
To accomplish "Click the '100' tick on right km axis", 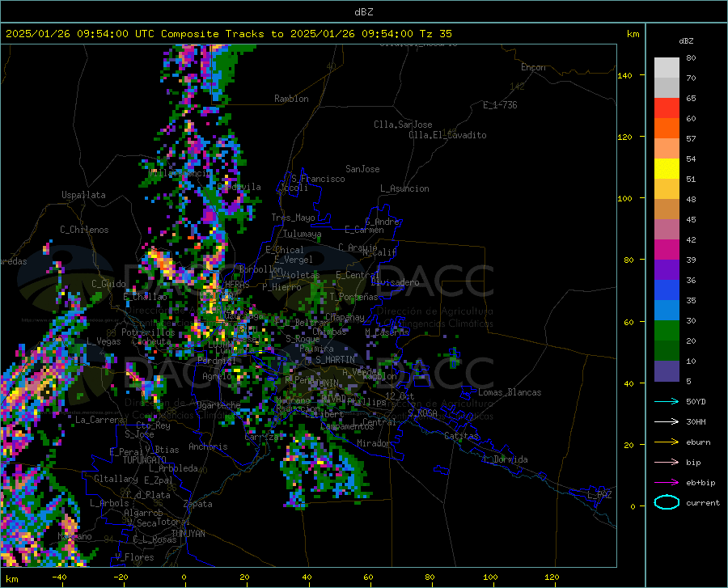I will coord(625,198).
